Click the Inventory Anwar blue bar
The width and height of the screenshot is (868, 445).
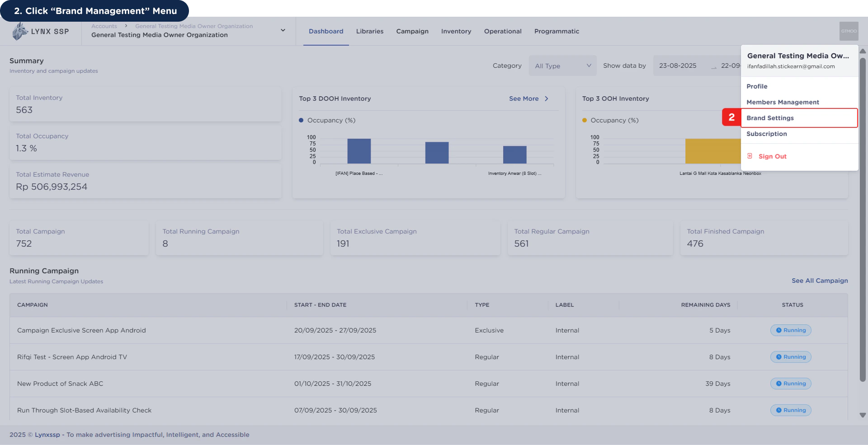(514, 155)
